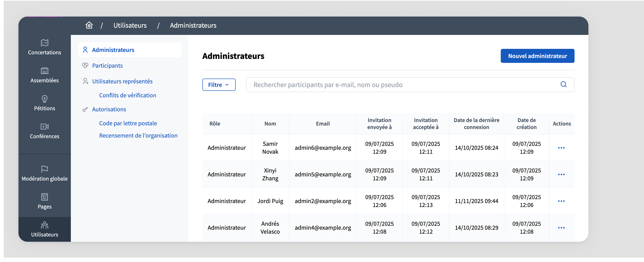Click the Jordi Puig name cell

[270, 201]
